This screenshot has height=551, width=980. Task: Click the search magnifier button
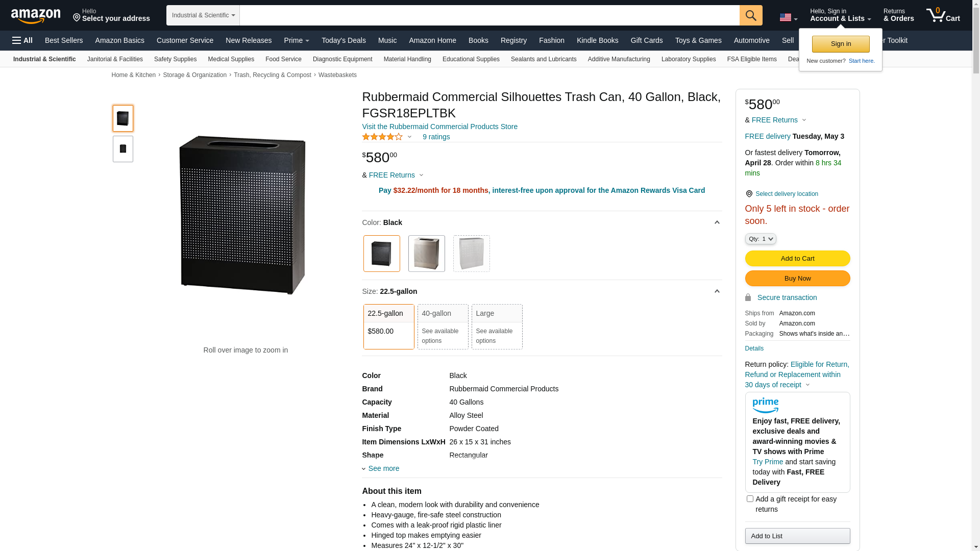pyautogui.click(x=750, y=15)
